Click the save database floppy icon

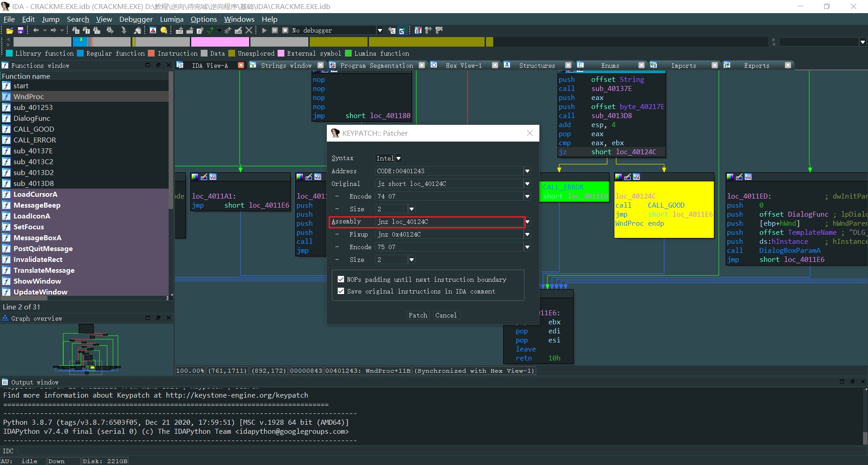pyautogui.click(x=20, y=30)
